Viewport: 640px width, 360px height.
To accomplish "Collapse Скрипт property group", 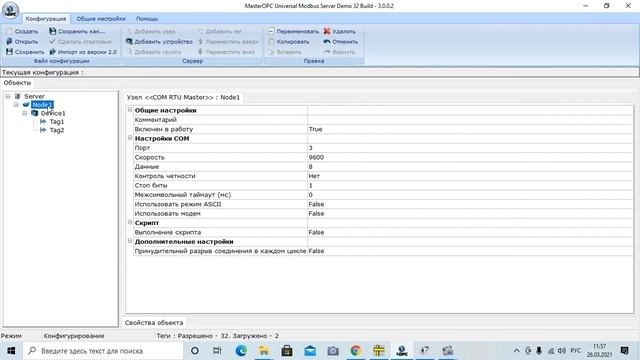I will click(x=130, y=222).
